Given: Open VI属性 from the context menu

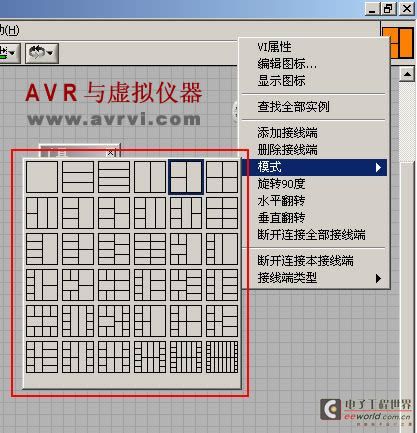Looking at the screenshot, I should click(x=275, y=47).
